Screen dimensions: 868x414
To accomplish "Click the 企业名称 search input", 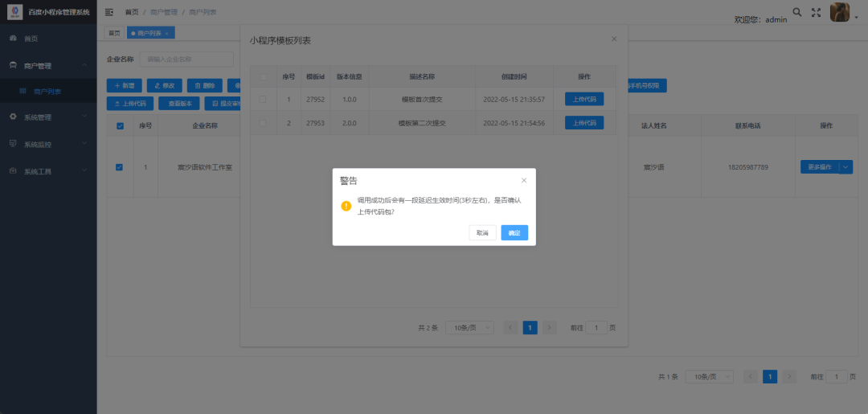I will tap(186, 59).
